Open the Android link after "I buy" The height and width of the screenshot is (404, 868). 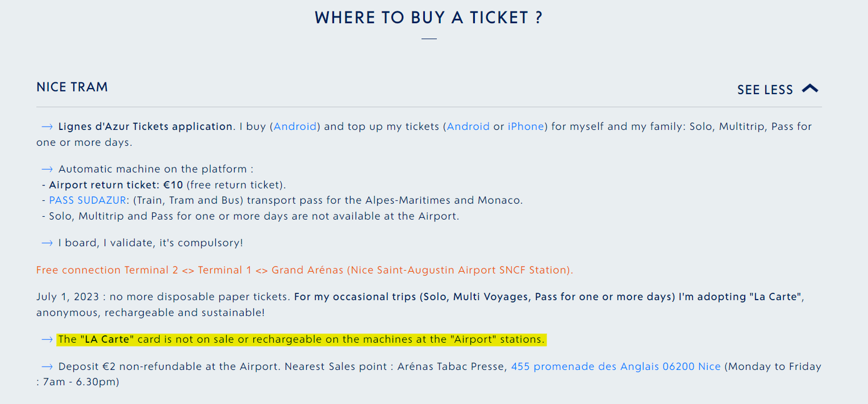(x=295, y=127)
